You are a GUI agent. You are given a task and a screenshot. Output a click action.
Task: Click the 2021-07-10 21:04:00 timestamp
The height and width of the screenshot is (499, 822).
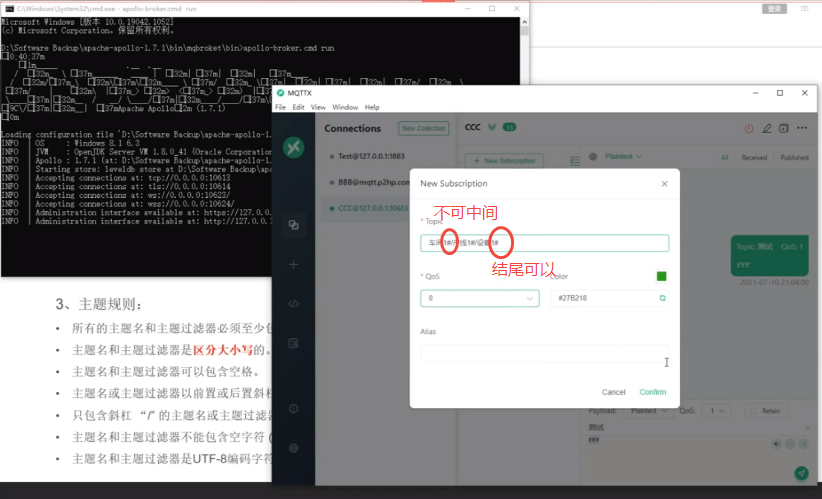click(774, 283)
